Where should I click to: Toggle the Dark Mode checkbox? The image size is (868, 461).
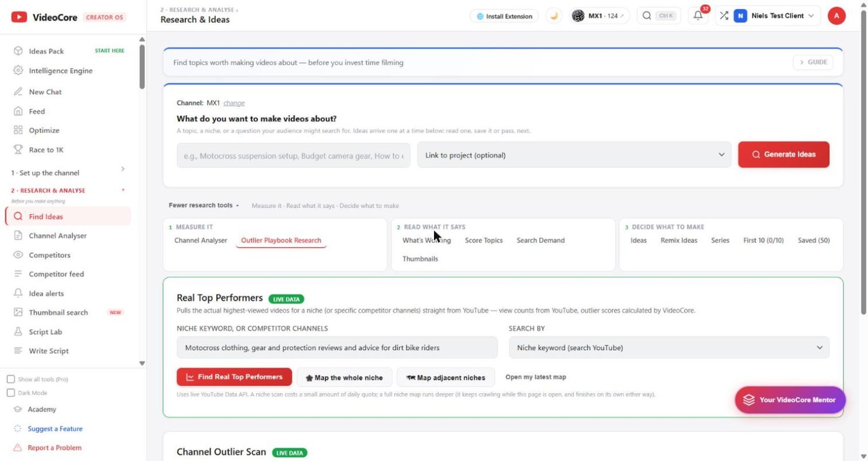tap(11, 393)
